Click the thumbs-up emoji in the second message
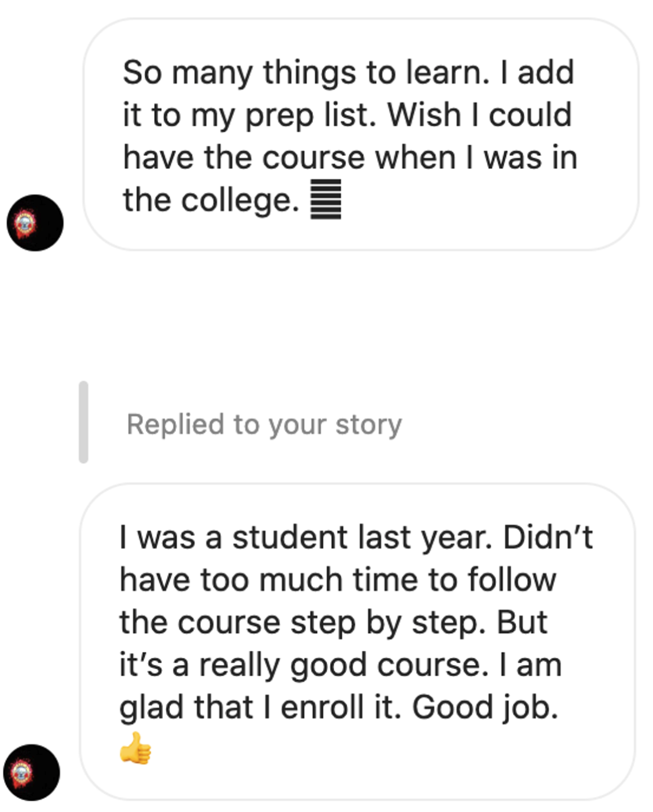The height and width of the screenshot is (812, 653). pyautogui.click(x=135, y=748)
